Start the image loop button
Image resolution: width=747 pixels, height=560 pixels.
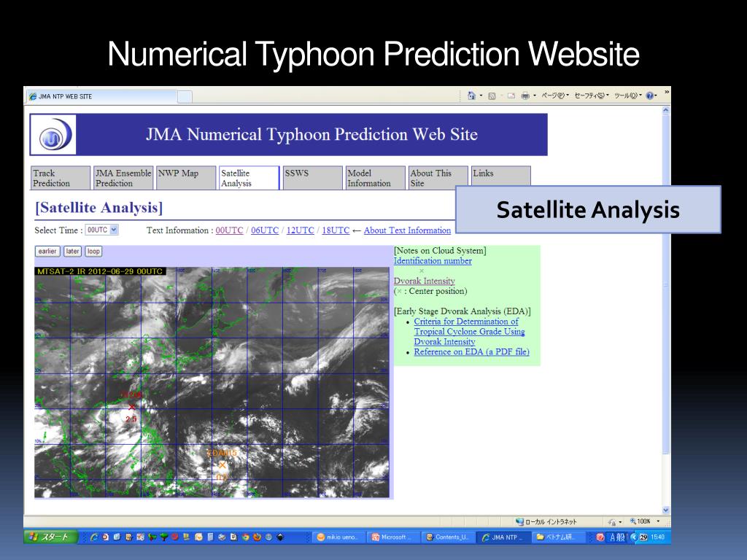point(93,252)
